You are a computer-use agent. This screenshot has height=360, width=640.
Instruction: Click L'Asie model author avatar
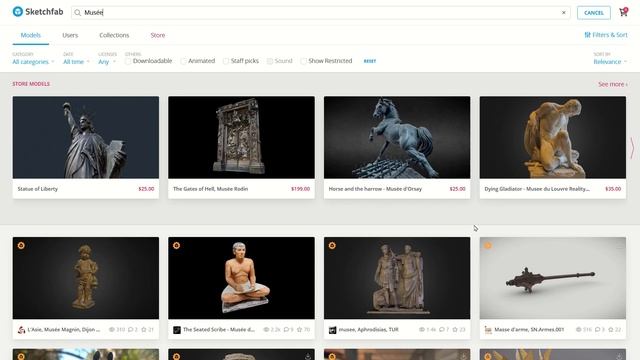click(x=21, y=330)
